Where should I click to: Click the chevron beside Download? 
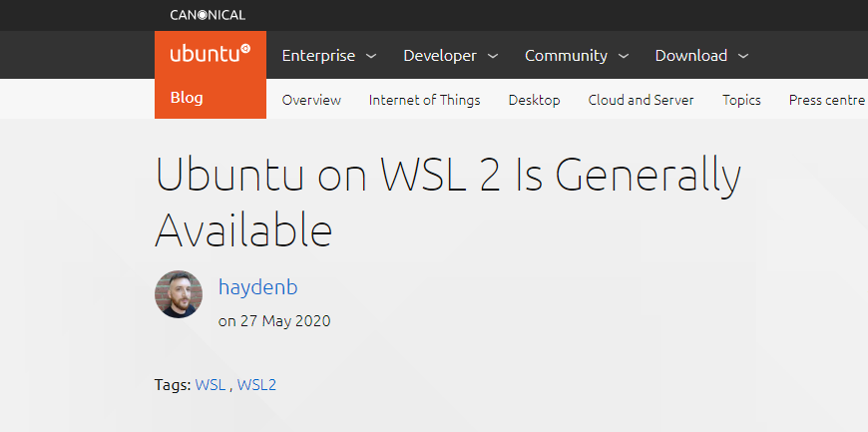[743, 57]
